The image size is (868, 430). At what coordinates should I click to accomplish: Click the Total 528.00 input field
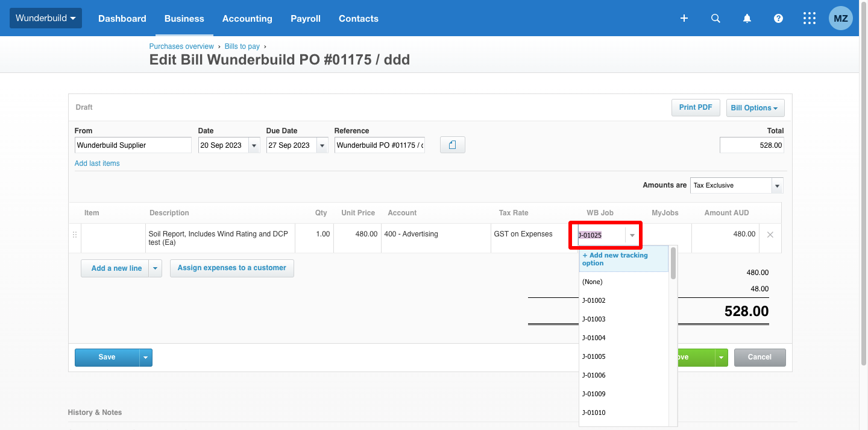(752, 145)
